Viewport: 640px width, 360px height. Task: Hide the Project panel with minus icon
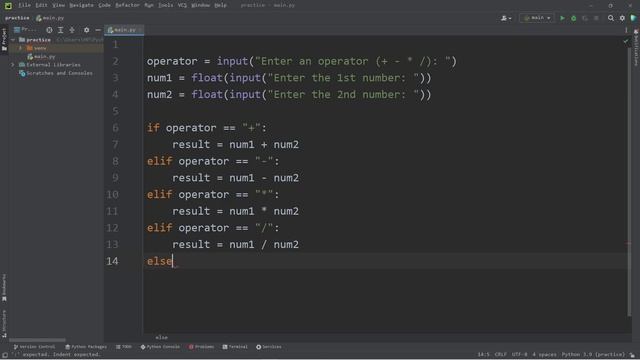tap(98, 30)
